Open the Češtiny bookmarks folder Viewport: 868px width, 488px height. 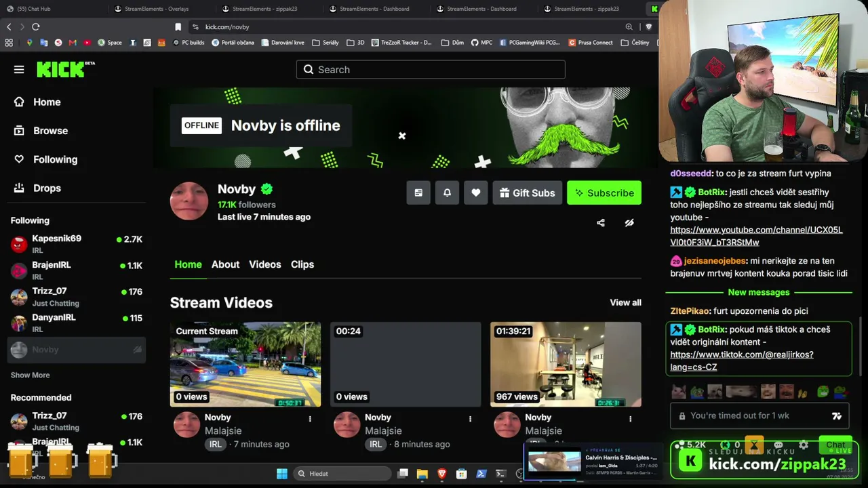[x=635, y=42]
